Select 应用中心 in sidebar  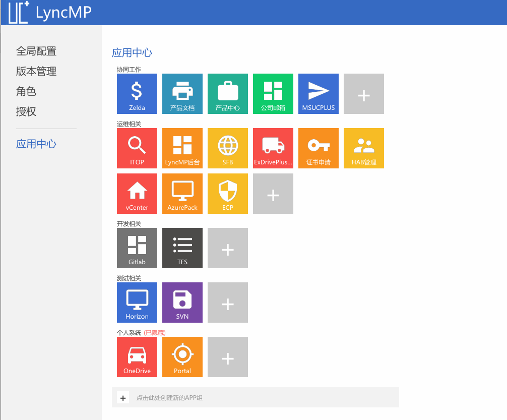[x=36, y=144]
